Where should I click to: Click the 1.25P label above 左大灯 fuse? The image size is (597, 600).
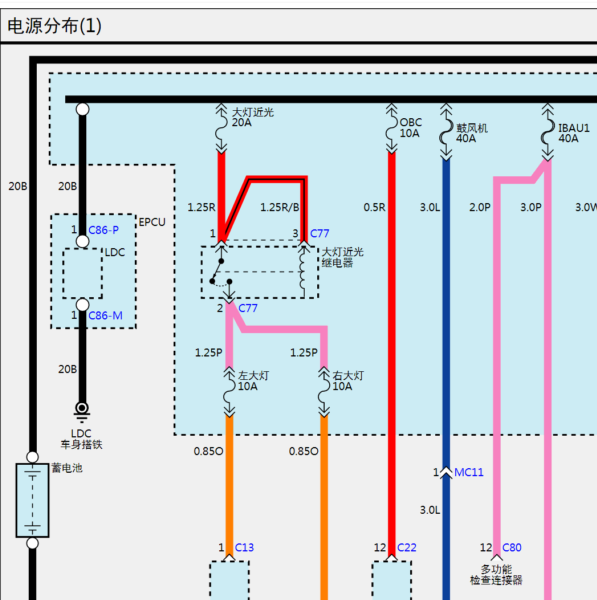[209, 352]
